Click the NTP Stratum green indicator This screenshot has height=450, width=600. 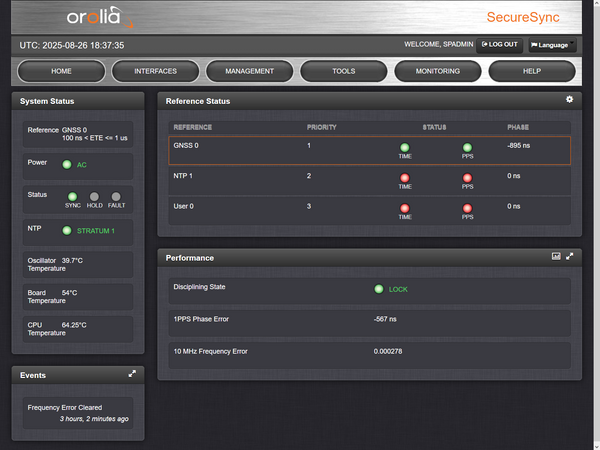pyautogui.click(x=67, y=230)
